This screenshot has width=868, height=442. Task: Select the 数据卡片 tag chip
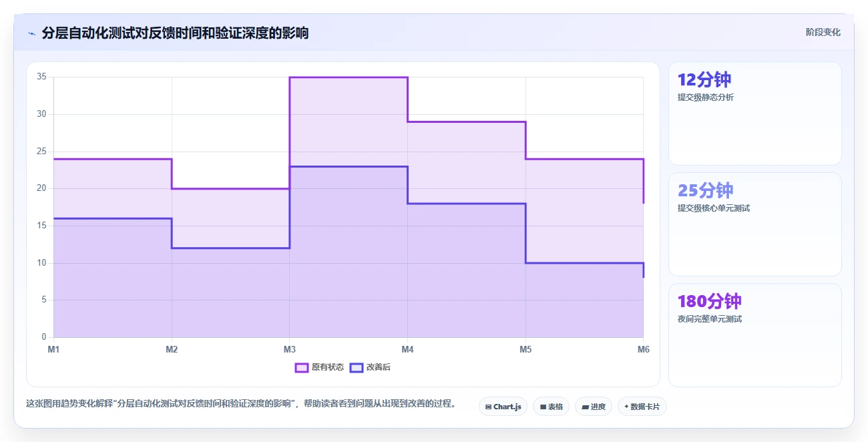click(x=642, y=407)
